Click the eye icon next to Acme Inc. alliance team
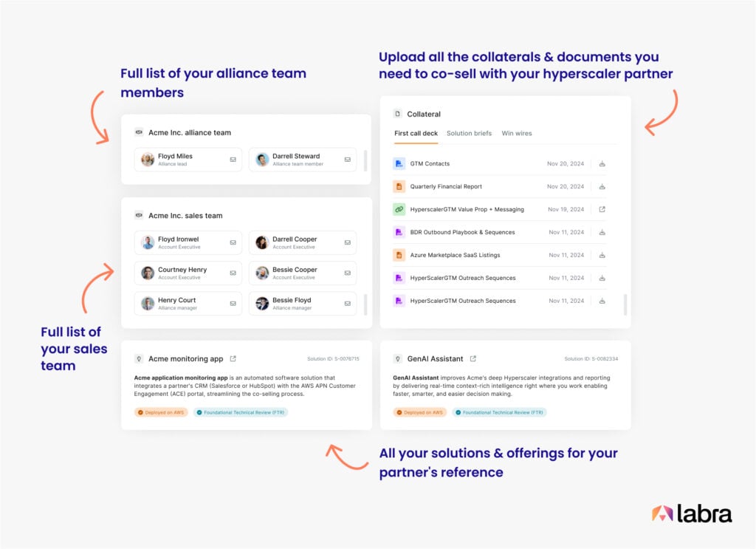756x549 pixels. tap(139, 132)
